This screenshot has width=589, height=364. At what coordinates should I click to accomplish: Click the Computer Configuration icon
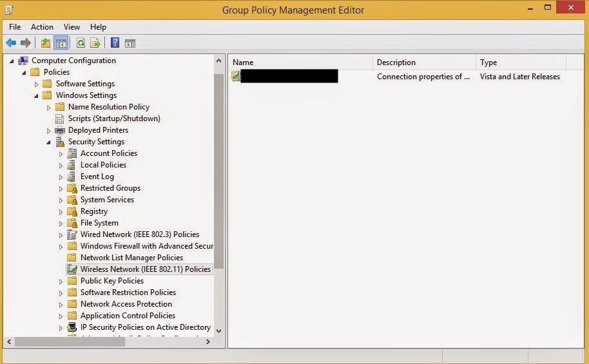[23, 61]
